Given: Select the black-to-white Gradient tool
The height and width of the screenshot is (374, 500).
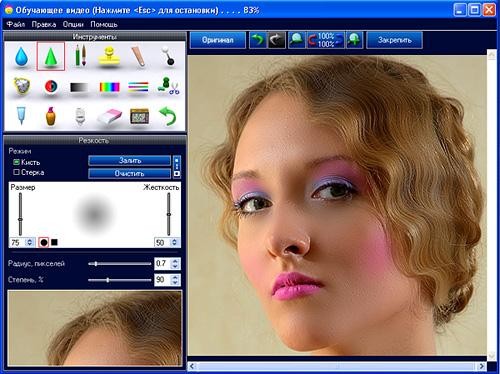Looking at the screenshot, I should (x=79, y=87).
